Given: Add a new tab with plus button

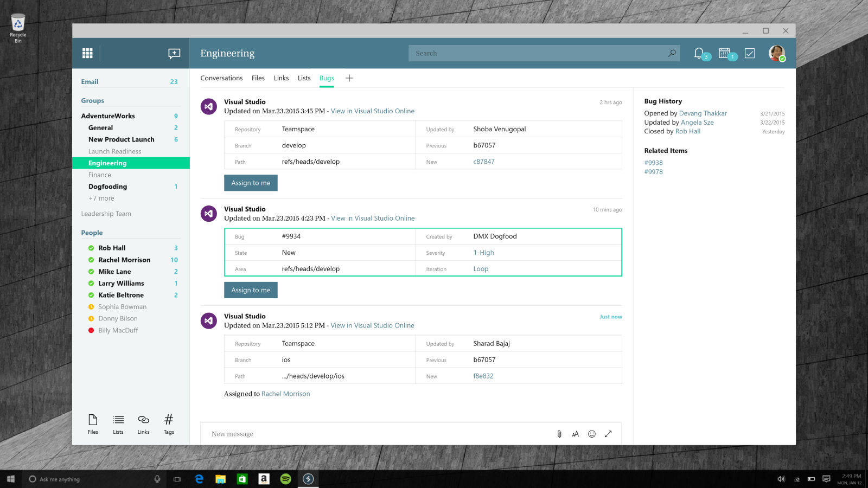Looking at the screenshot, I should coord(349,78).
